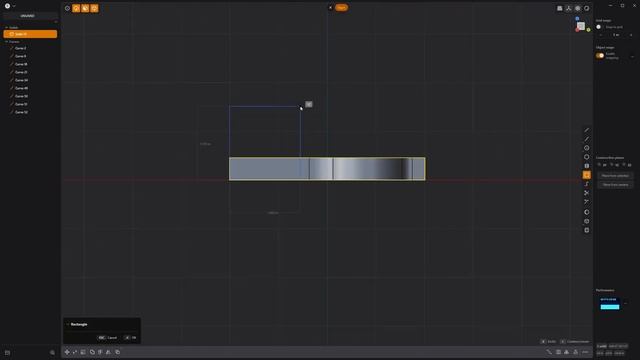Click the performance graph widget
Image resolution: width=640 pixels, height=360 pixels.
[610, 304]
